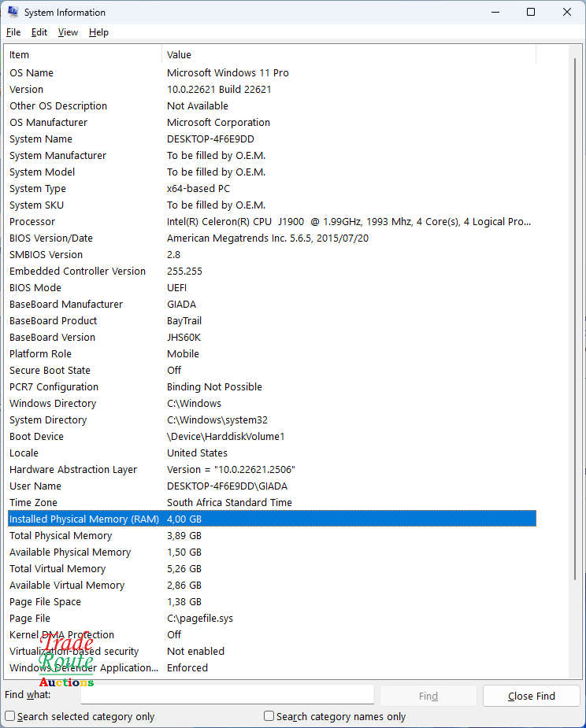This screenshot has height=728, width=586.
Task: Select the Secure Boot State row
Action: (x=272, y=370)
